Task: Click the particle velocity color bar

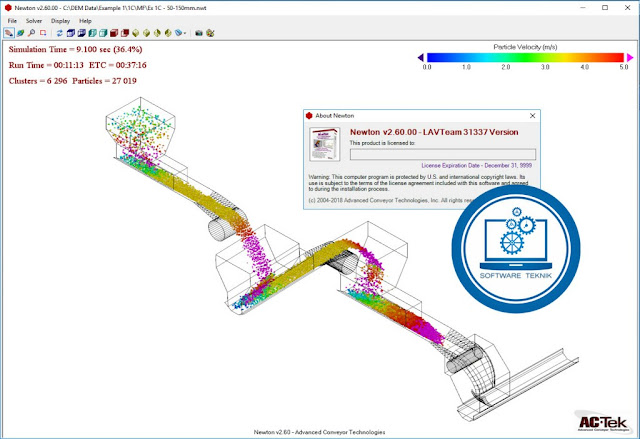Action: pyautogui.click(x=525, y=58)
